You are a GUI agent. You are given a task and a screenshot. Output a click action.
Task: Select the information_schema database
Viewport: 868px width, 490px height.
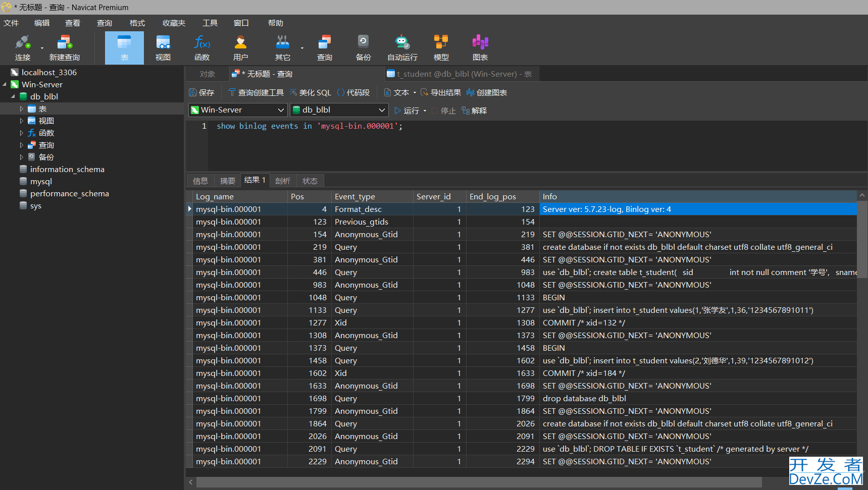point(67,169)
